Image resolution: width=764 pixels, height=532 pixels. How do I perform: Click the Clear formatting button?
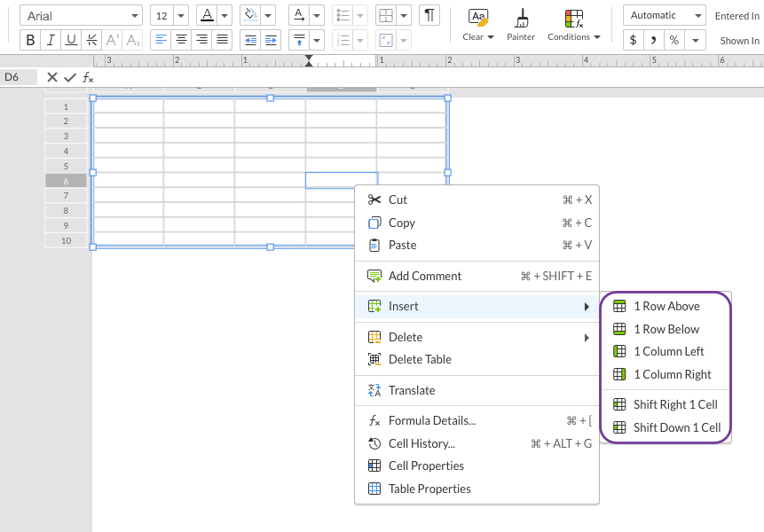point(478,25)
